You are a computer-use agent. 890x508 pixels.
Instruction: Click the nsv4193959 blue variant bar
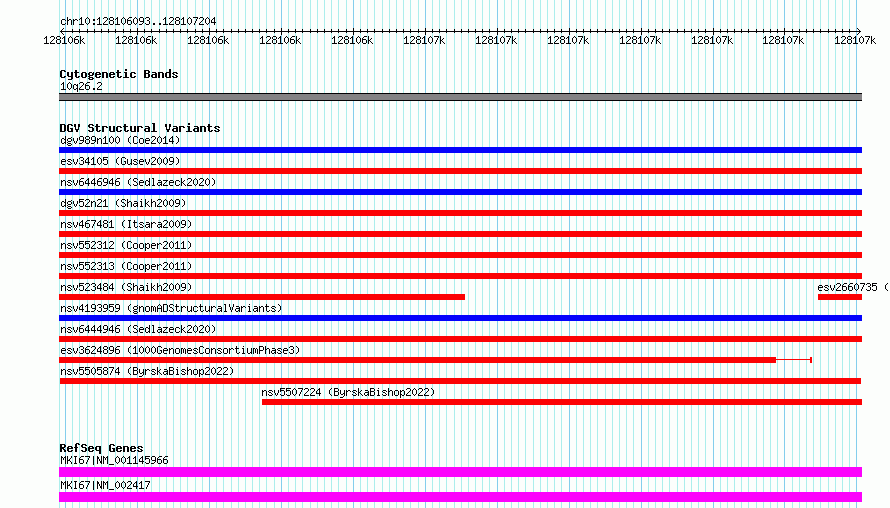460,318
